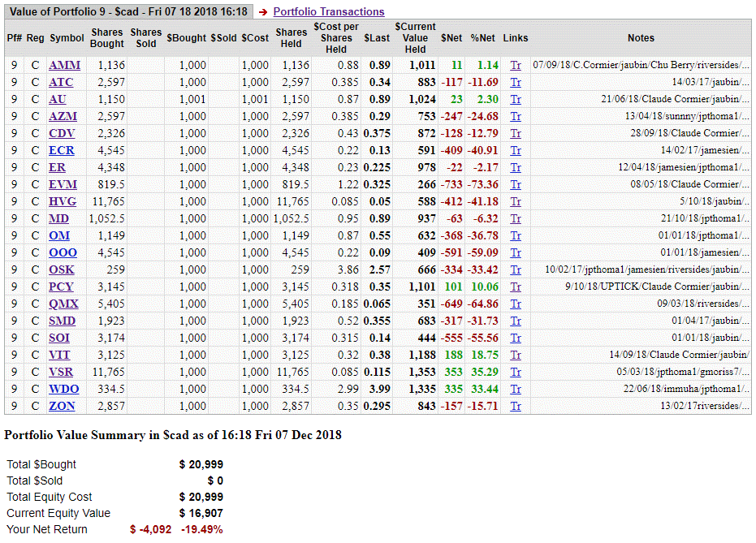Click the QMX stock symbol
This screenshot has height=543, width=756.
63,304
